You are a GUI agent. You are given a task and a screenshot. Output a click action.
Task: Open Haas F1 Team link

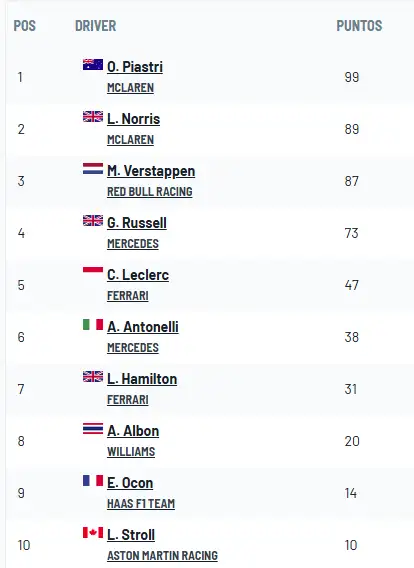[x=141, y=504]
